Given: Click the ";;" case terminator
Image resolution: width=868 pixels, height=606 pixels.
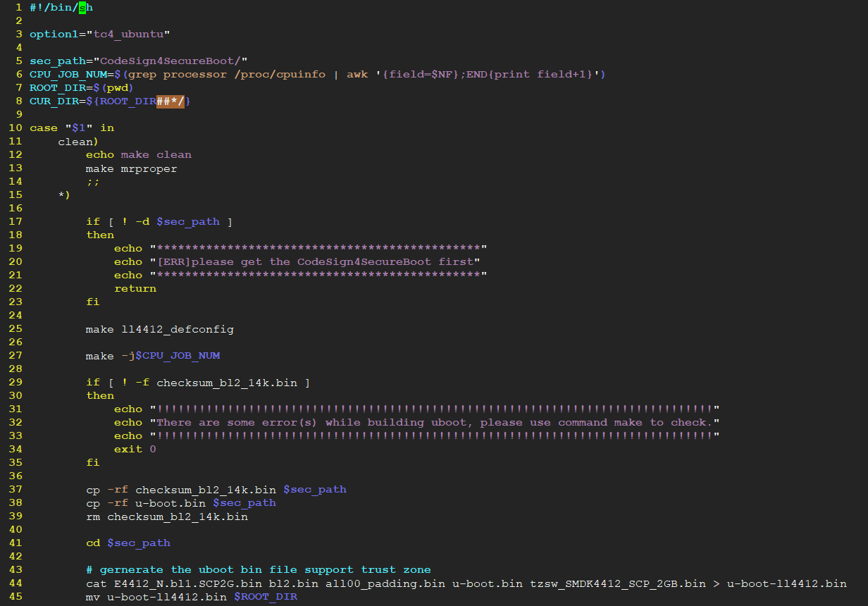Looking at the screenshot, I should pyautogui.click(x=93, y=181).
